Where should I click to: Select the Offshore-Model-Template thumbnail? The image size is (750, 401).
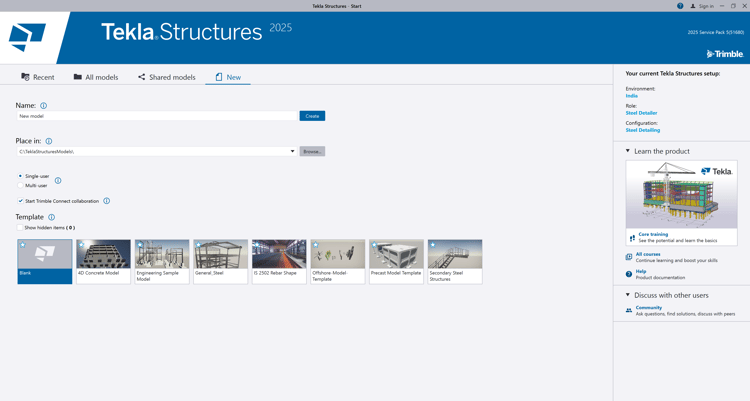click(x=338, y=262)
